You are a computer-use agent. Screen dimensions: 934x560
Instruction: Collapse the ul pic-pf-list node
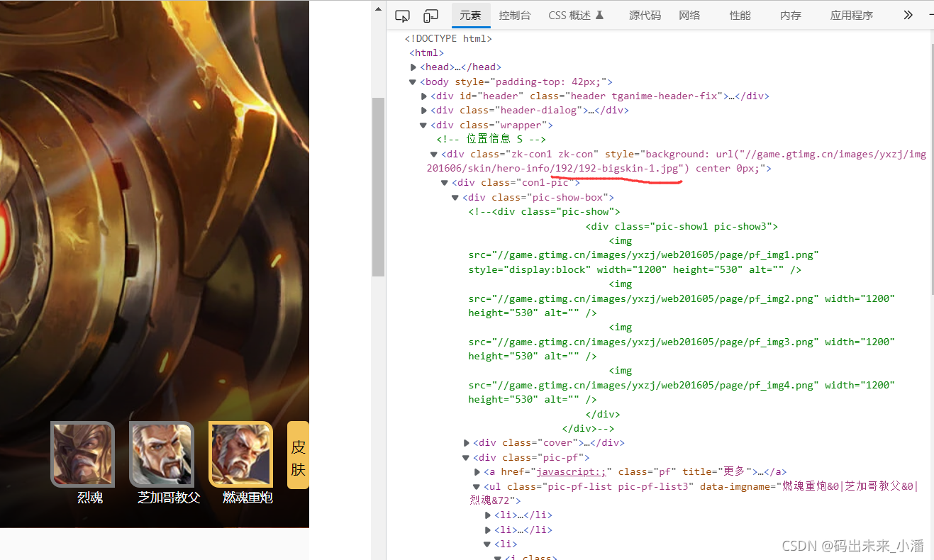tap(477, 486)
